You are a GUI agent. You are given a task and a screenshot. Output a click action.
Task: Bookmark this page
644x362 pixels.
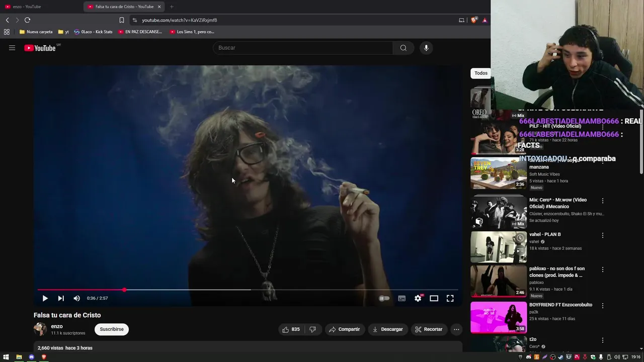(x=121, y=20)
